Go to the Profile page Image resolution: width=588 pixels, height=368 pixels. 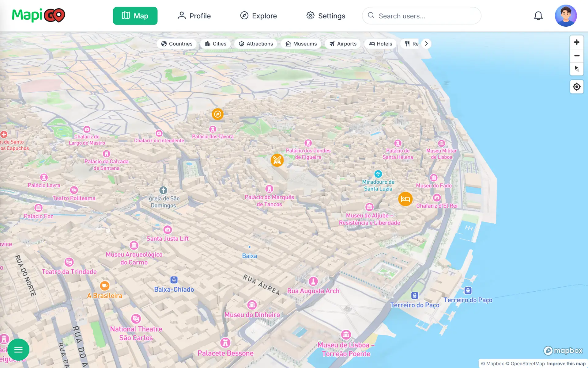pos(194,16)
